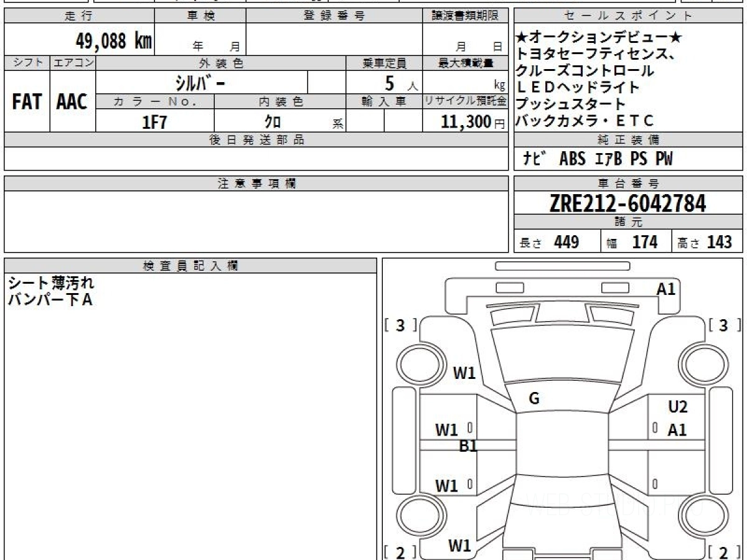Click the 長さ length label

point(530,243)
